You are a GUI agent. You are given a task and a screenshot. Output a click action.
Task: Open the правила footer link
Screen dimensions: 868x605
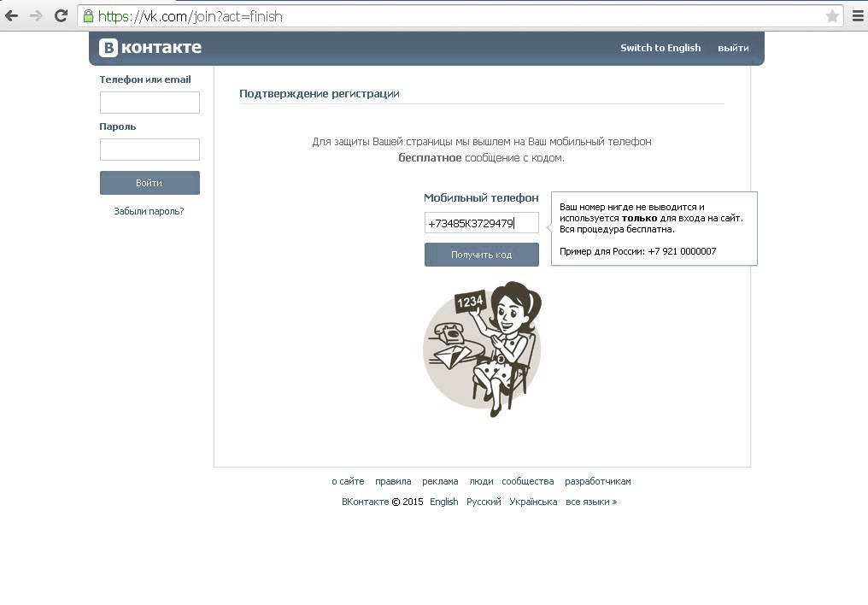[x=393, y=482]
